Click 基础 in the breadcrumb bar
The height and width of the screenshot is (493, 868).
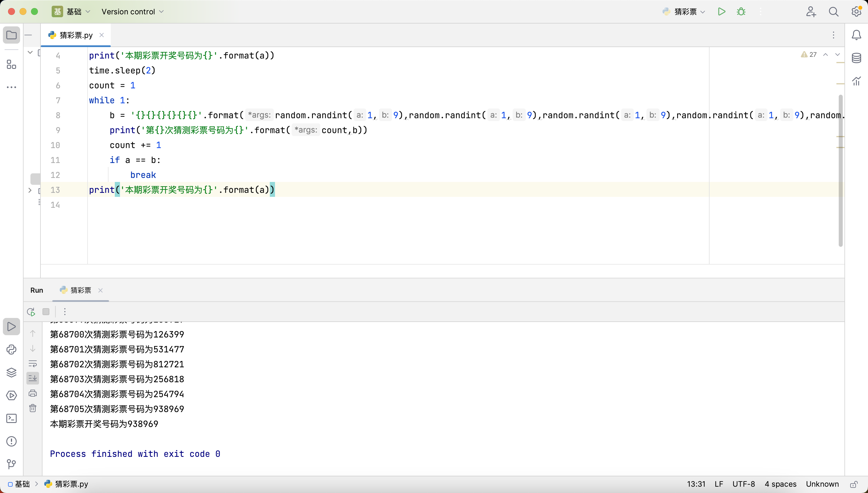19,484
